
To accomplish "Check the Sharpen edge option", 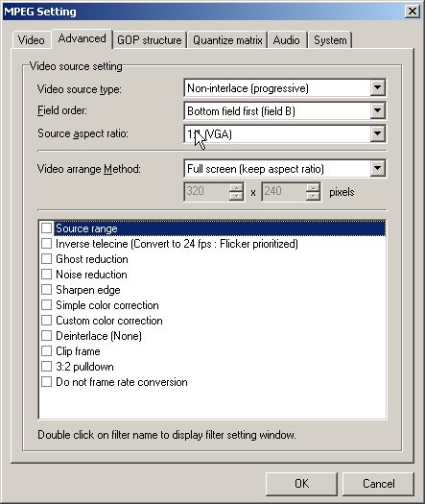I will tap(47, 290).
